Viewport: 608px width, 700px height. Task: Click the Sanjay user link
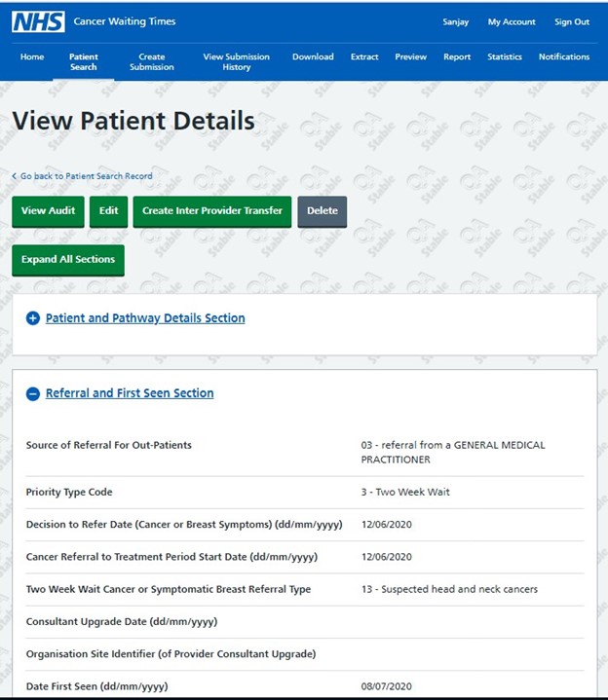[456, 21]
